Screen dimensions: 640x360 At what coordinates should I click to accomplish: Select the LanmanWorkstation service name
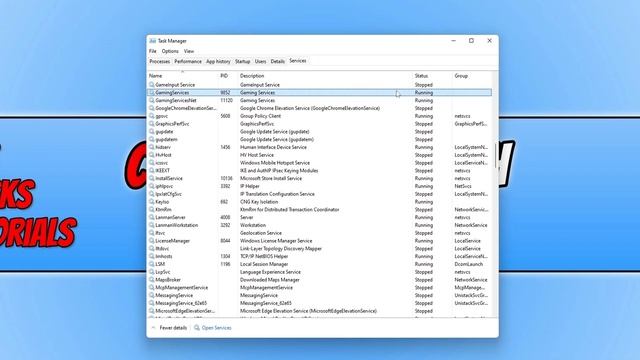tap(176, 225)
